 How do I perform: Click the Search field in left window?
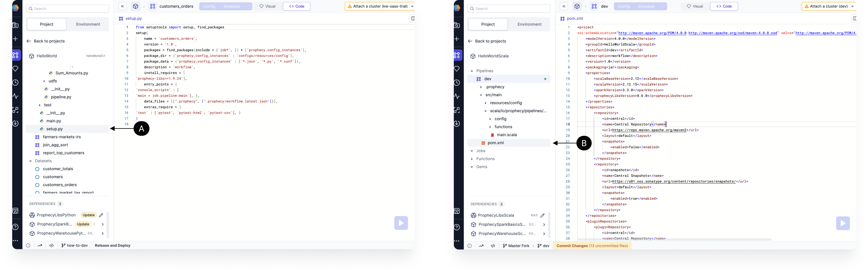[67, 9]
